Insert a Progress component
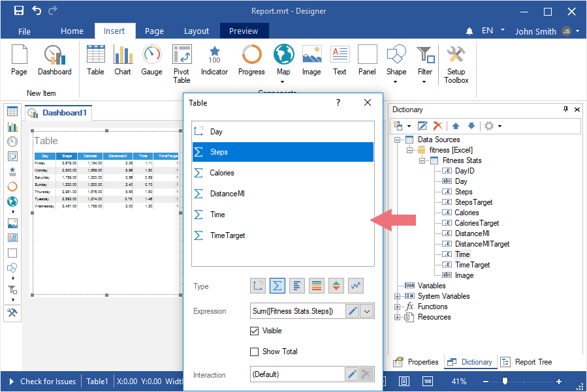Screen dimensions: 587x392 point(251,61)
